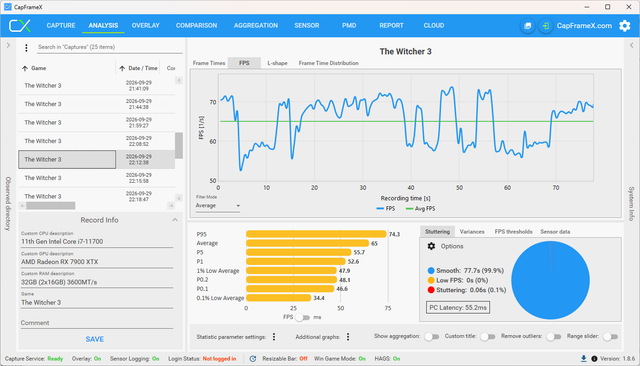Click the blue Smooth pie chart
Image resolution: width=640 pixels, height=366 pixels.
tap(550, 280)
